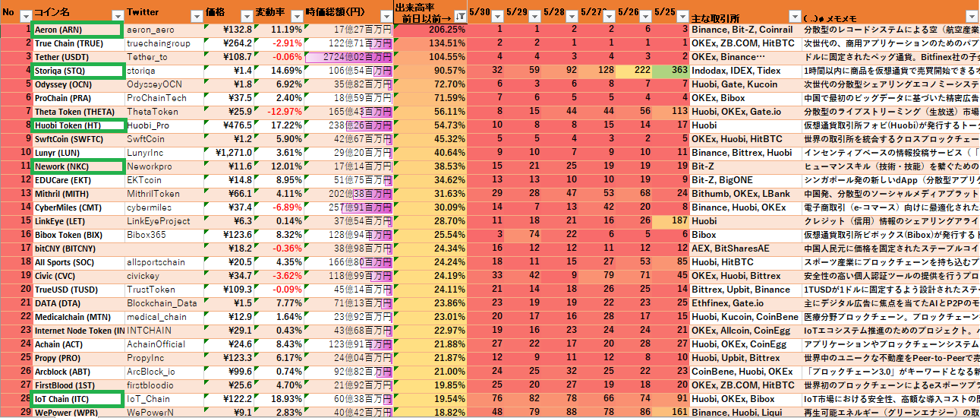The image size is (980, 418).
Task: Click the sorted filter icon on 出来高率 column
Action: pyautogui.click(x=460, y=15)
